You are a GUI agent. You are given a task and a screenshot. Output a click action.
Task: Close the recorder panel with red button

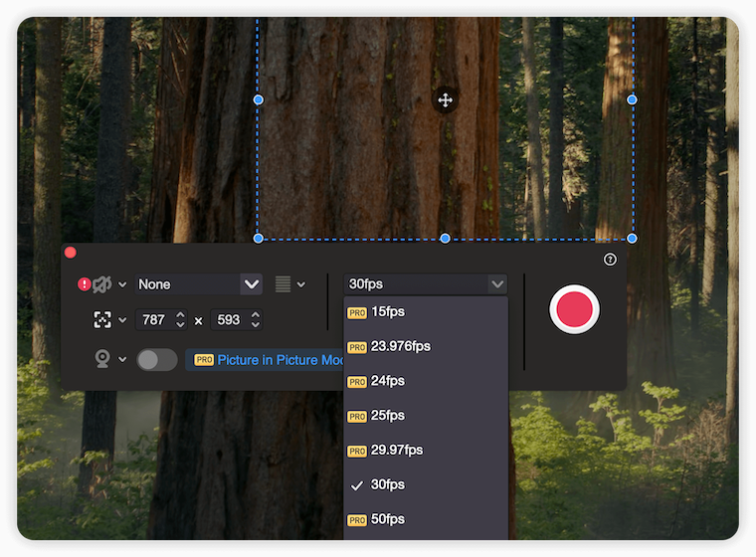point(71,253)
